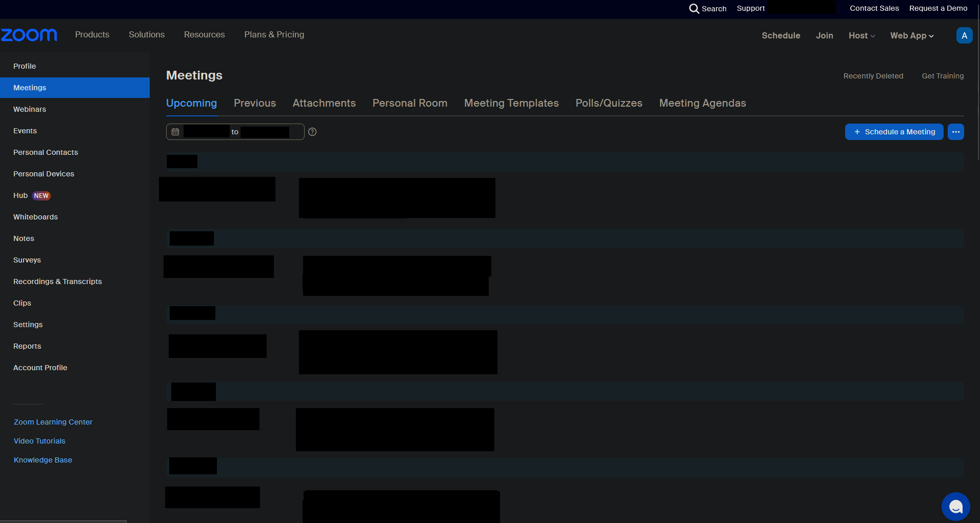Click the Zoom logo
980x523 pixels.
pyautogui.click(x=29, y=35)
